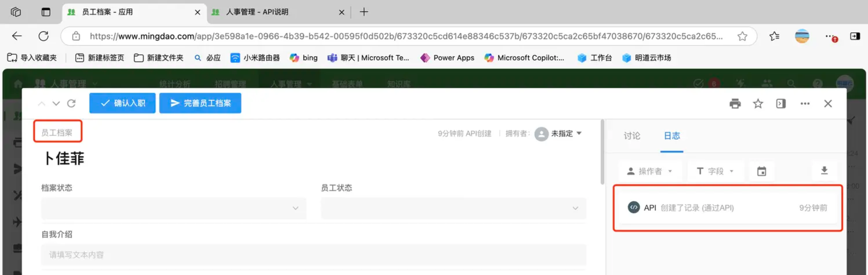
Task: Open a new browser tab with the plus icon
Action: pyautogui.click(x=364, y=12)
